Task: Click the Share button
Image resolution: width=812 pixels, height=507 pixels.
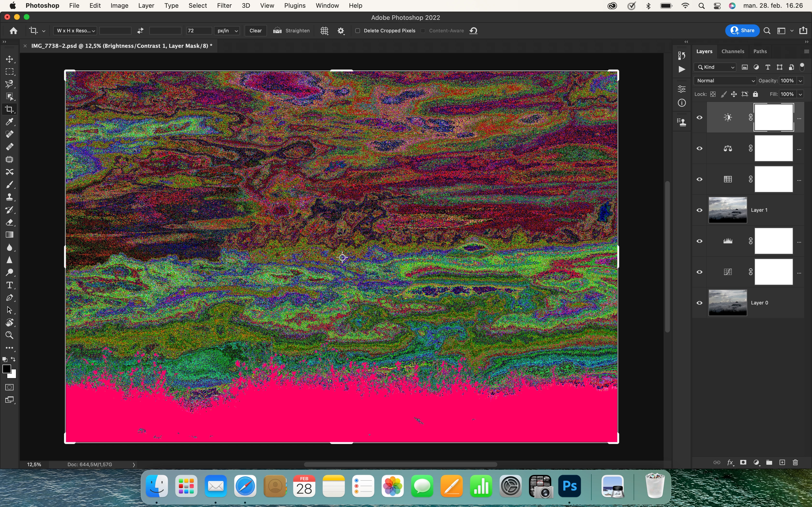Action: [x=742, y=30]
